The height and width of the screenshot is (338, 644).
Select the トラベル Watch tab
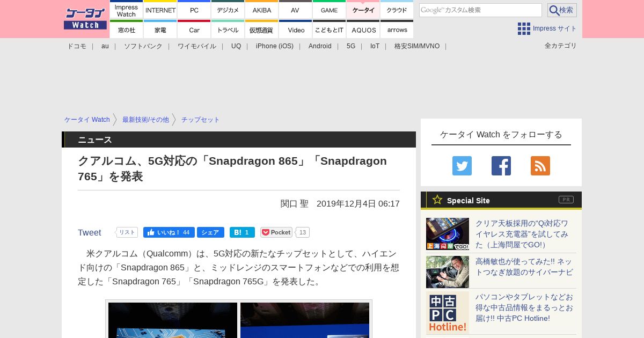(228, 30)
